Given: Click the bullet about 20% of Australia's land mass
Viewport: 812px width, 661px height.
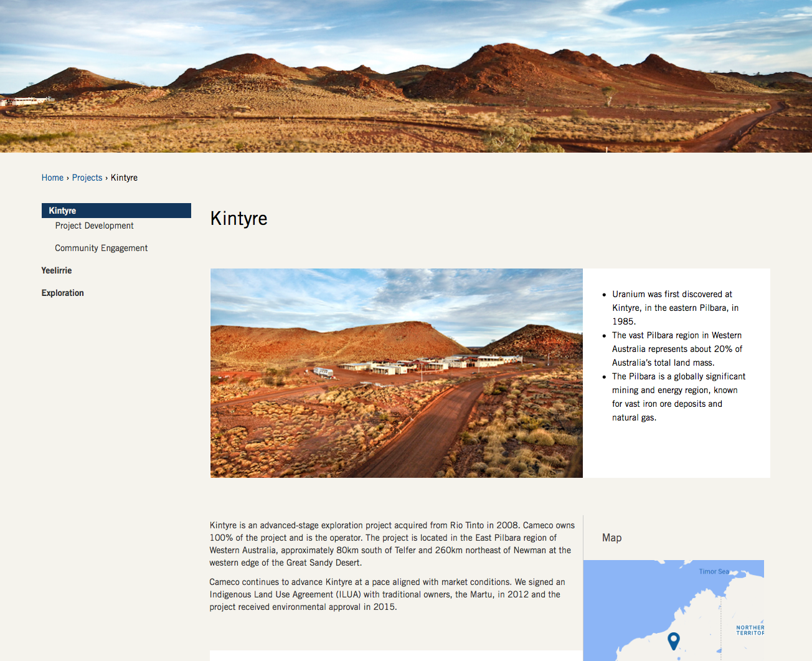Looking at the screenshot, I should (x=676, y=349).
